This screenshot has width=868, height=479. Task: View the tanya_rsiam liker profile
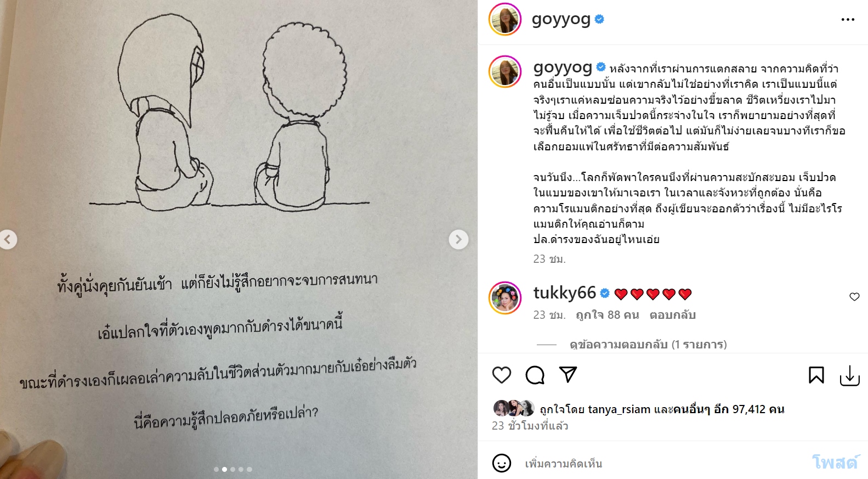(x=619, y=409)
